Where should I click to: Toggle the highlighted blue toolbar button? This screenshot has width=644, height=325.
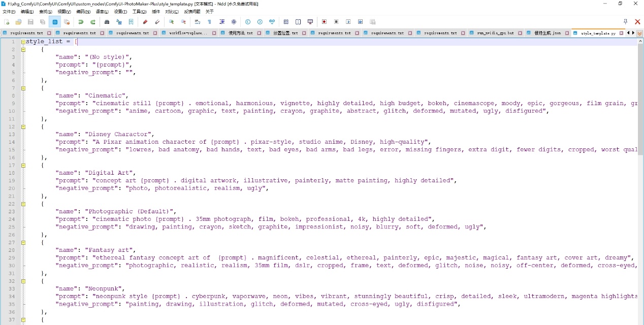coord(55,22)
